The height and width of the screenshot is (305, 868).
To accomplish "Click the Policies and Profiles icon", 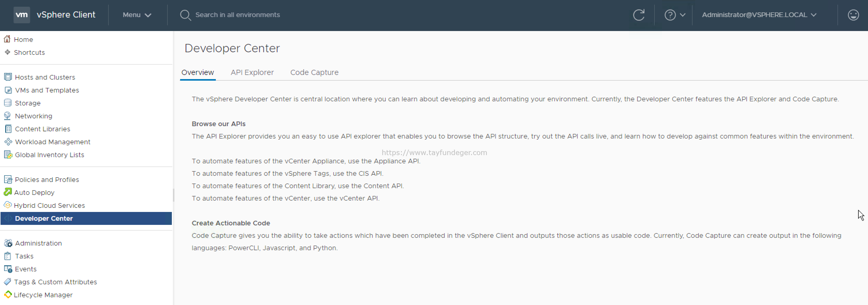I will [x=8, y=179].
